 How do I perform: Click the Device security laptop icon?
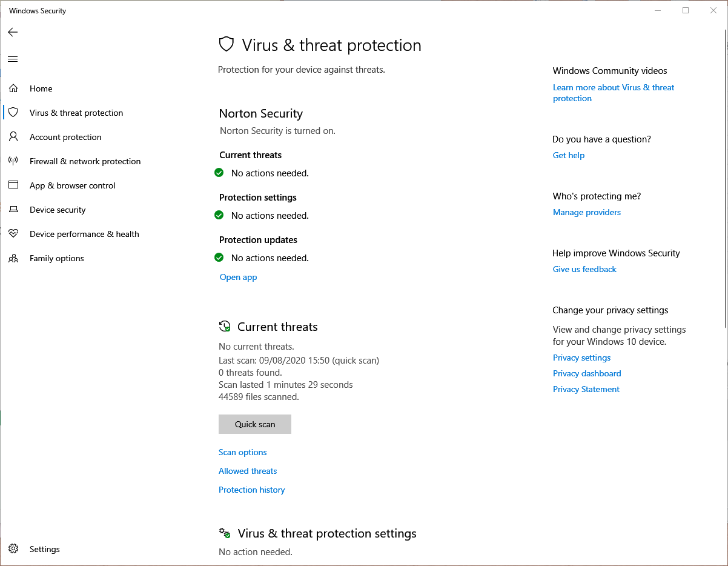coord(13,210)
